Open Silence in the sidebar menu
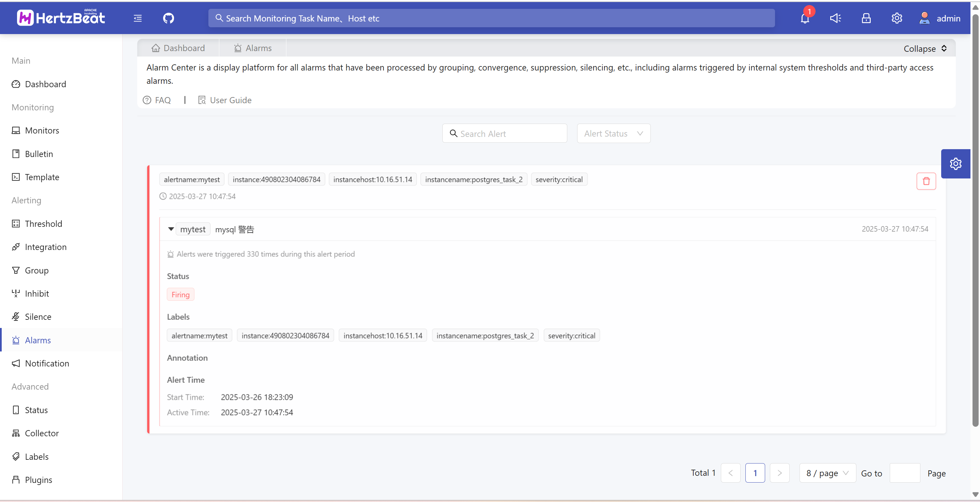Viewport: 980px width, 502px height. (38, 317)
